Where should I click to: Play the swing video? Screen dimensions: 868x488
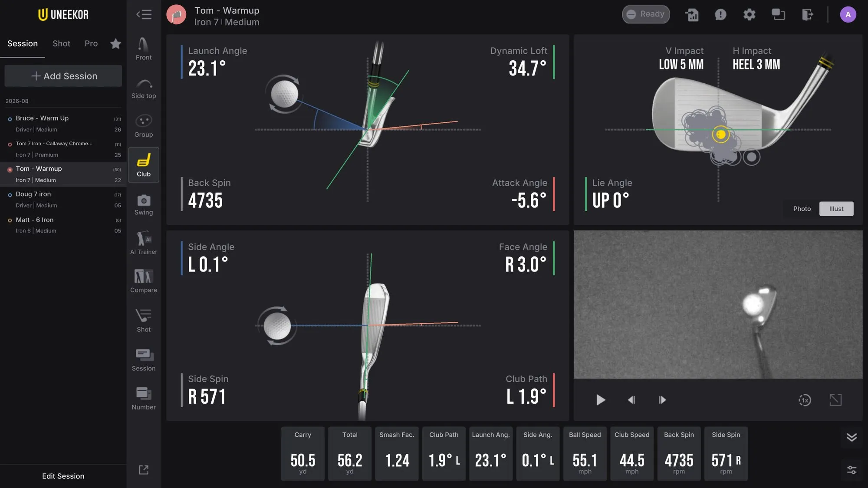pos(601,400)
